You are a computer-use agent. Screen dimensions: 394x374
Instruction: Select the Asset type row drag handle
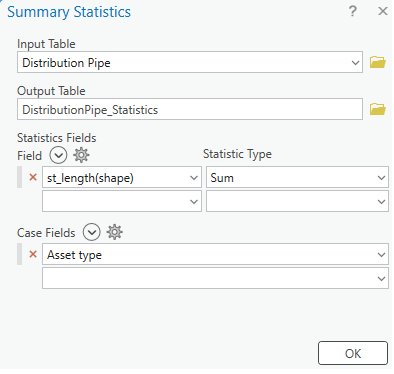click(20, 254)
